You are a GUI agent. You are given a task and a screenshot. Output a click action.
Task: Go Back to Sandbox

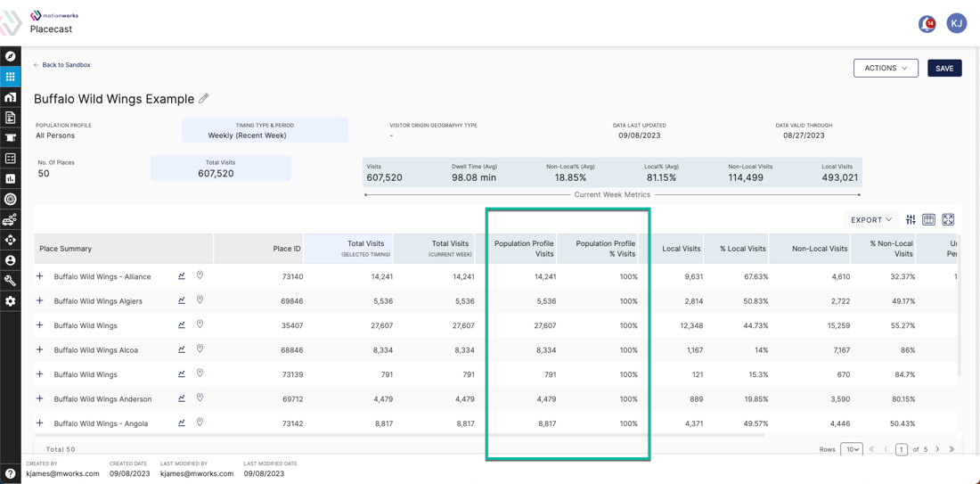click(62, 64)
